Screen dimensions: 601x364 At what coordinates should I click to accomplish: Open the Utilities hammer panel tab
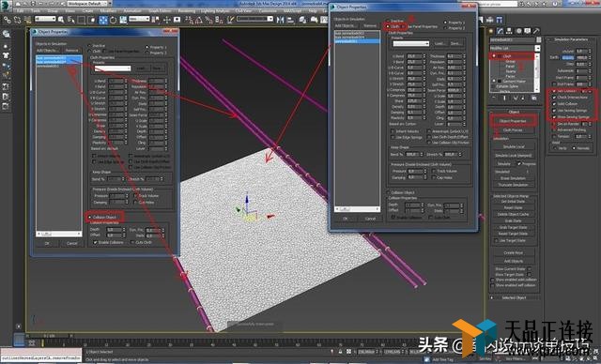pyautogui.click(x=536, y=31)
